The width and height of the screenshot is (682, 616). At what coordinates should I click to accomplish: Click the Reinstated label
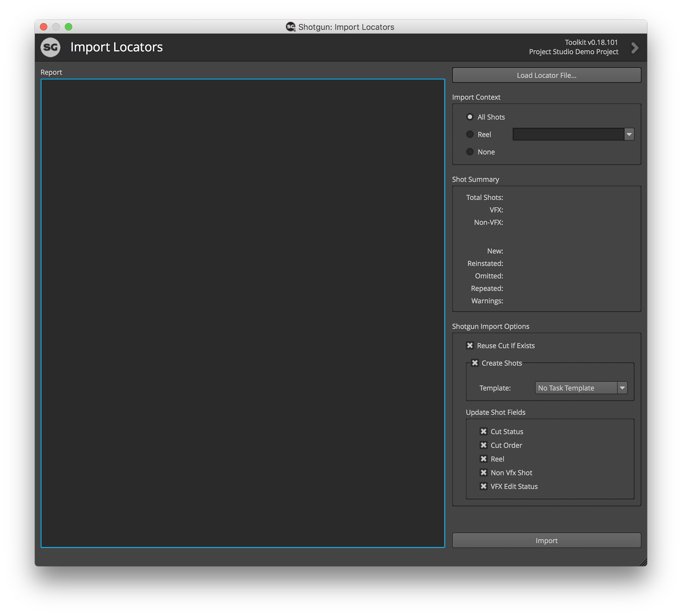(x=485, y=264)
